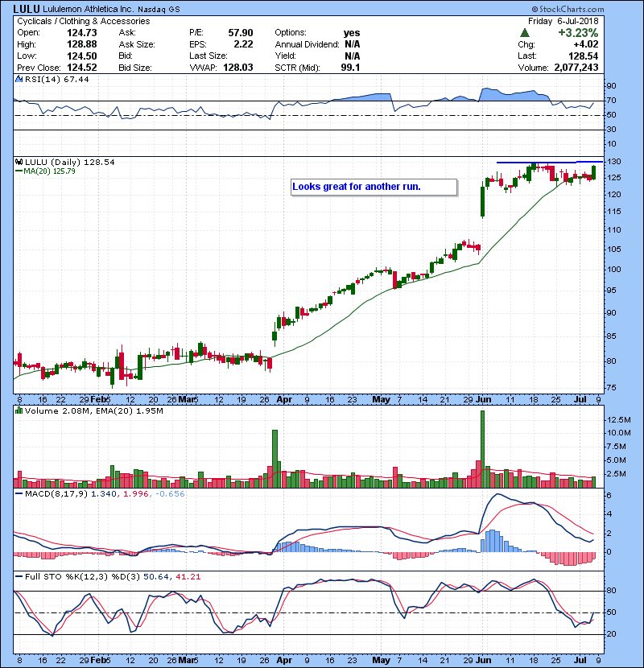Screen dimensions: 644x668
Task: Click the RSI area-chart icon beside the label
Action: 19,79
